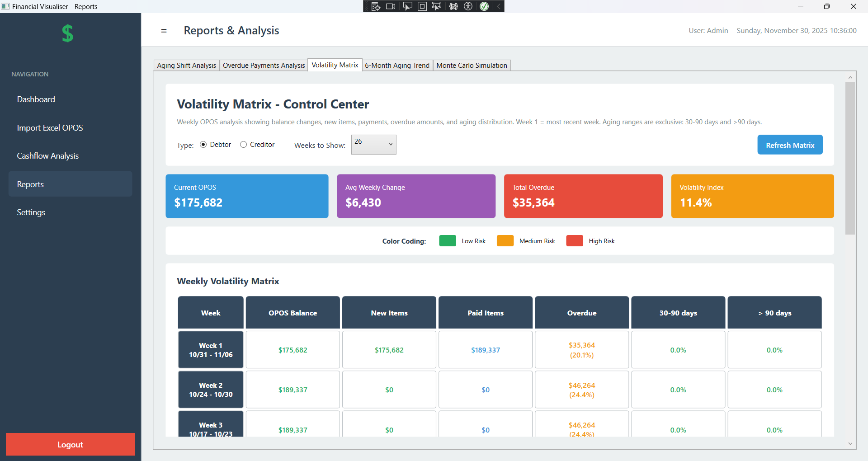Click the scrolling capture icon in the toolbar

coord(437,6)
